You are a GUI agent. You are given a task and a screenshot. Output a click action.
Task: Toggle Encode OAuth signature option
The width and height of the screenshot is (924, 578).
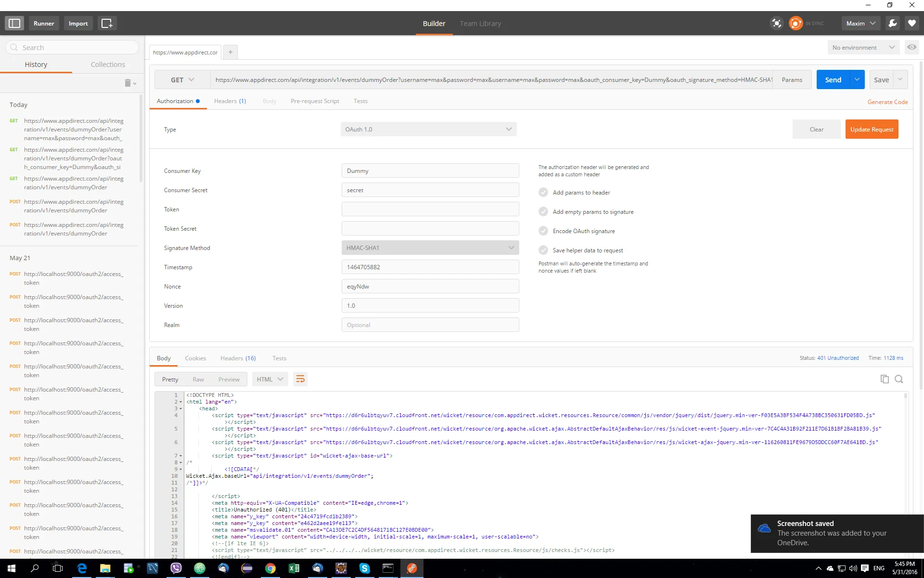(543, 231)
